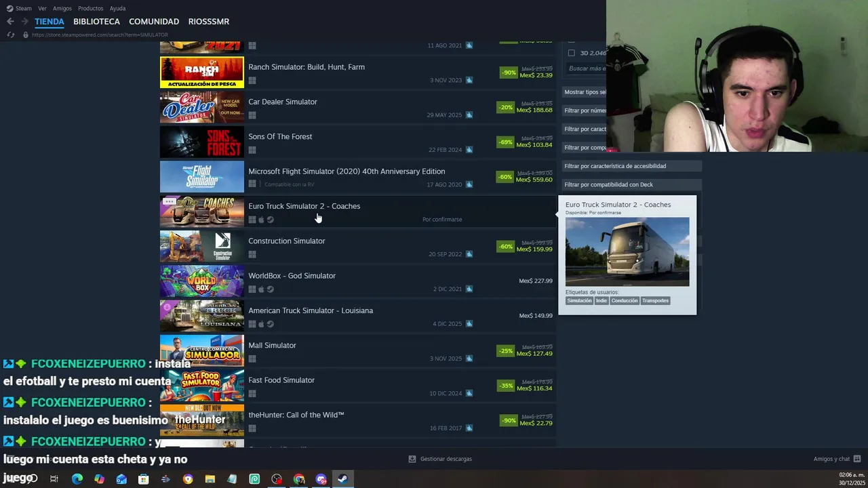
Task: Click the Indie tag in the popup
Action: click(x=601, y=300)
